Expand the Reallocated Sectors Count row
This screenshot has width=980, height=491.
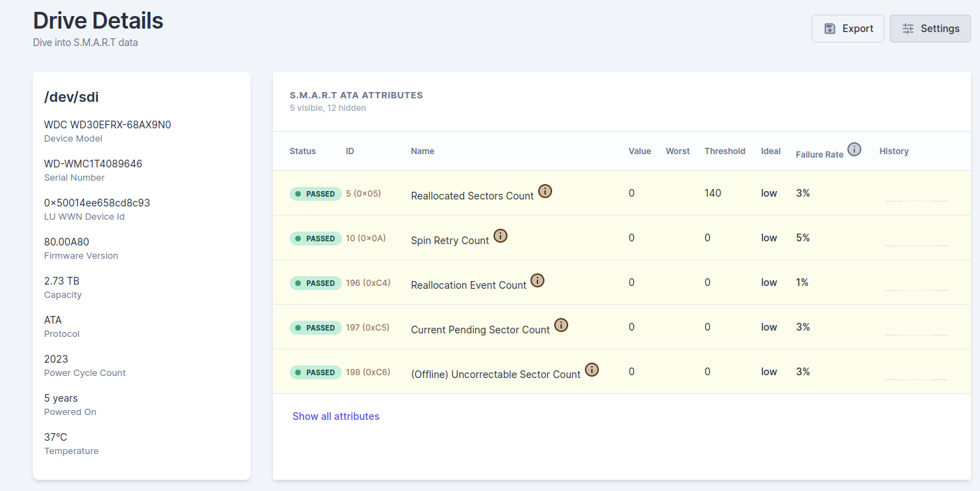click(x=621, y=193)
